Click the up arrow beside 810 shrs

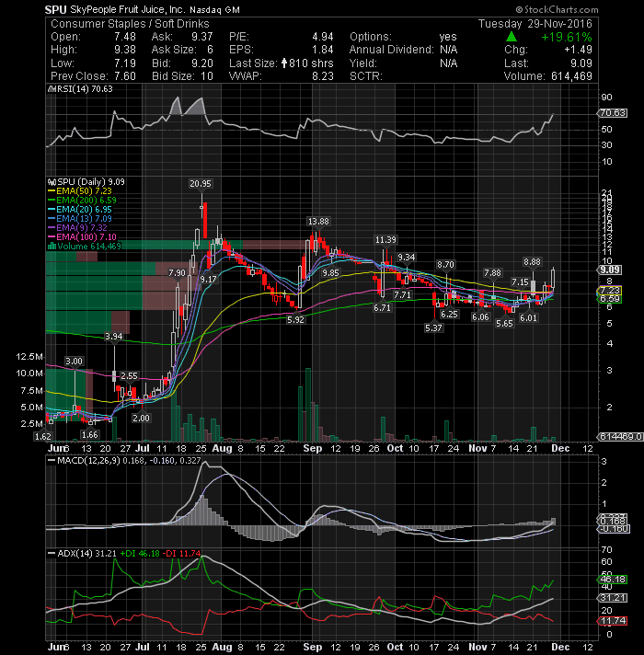[284, 63]
